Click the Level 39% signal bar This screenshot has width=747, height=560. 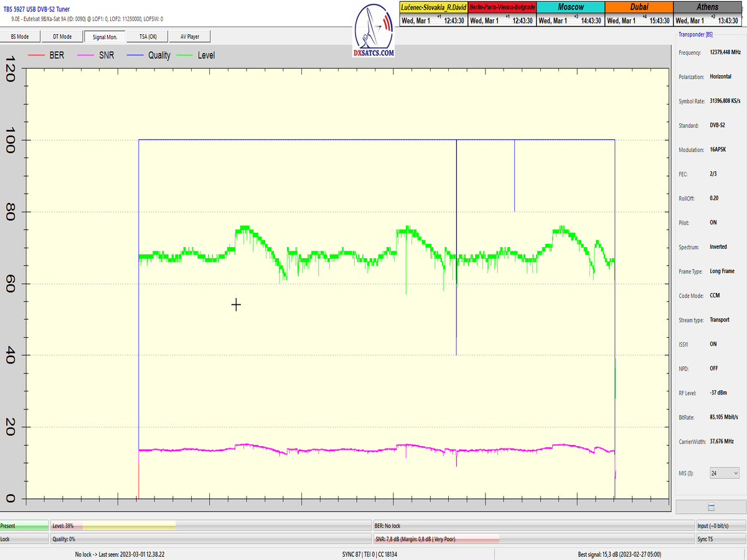(210, 526)
